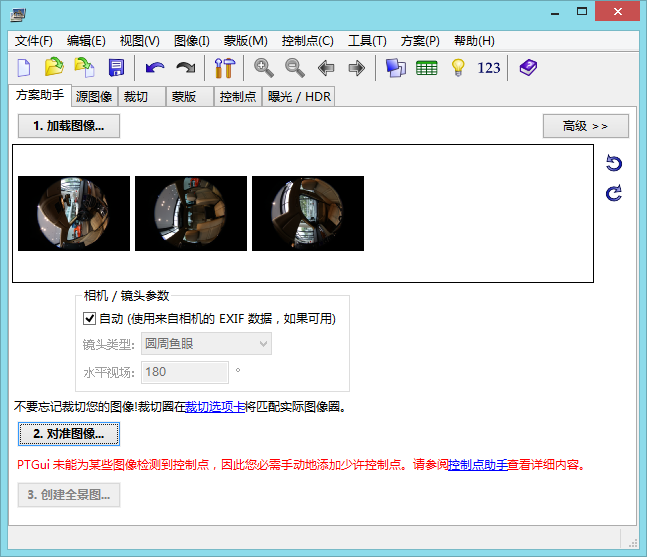Open the 编辑(E) menu

click(x=86, y=41)
